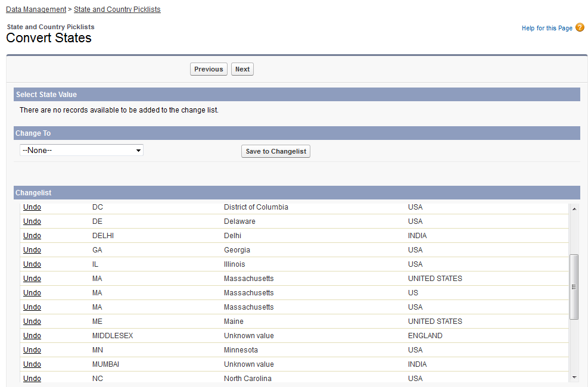Screen dimensions: 588x387
Task: Open Help for this Page link
Action: click(x=546, y=28)
